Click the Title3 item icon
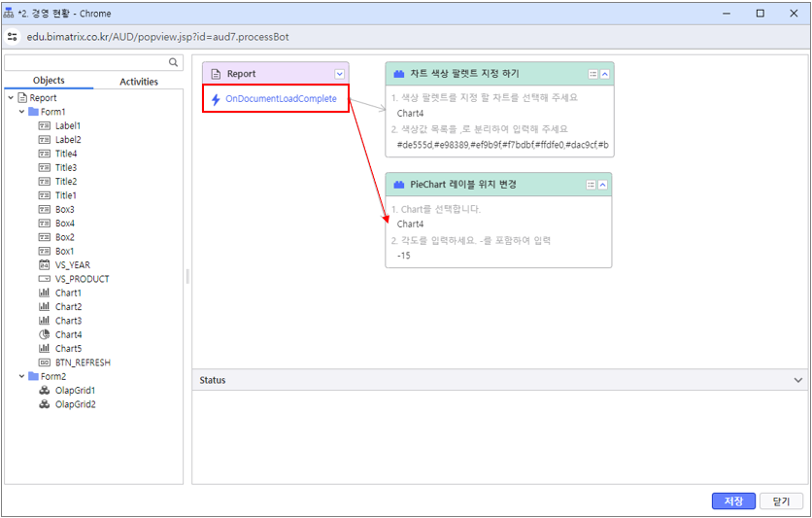 (45, 168)
